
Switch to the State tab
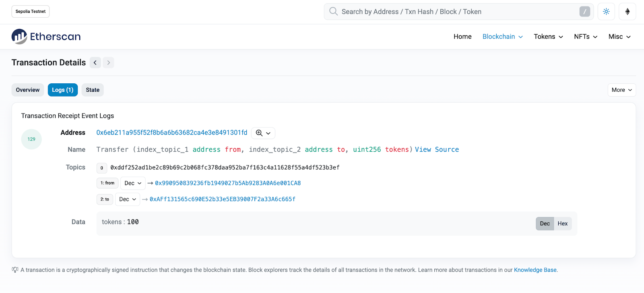(x=93, y=90)
